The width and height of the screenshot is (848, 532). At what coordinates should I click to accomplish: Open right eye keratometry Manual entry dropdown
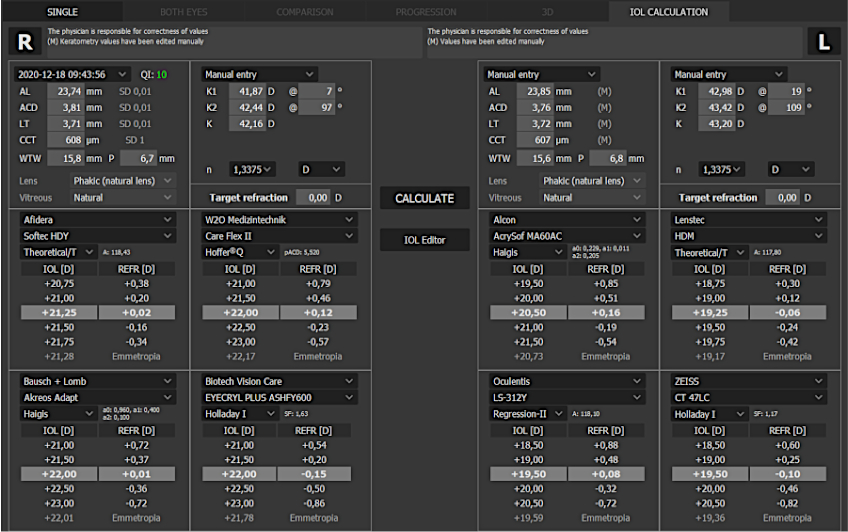click(x=260, y=74)
